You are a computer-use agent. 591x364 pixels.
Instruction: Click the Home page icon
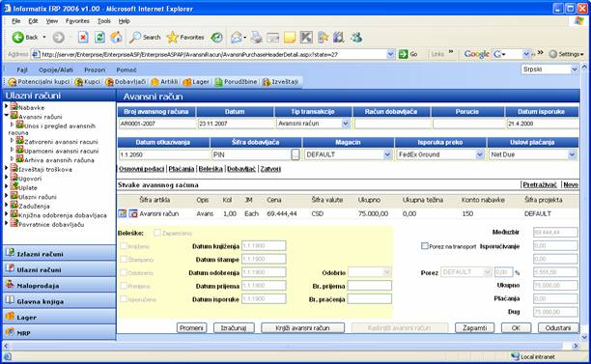click(x=116, y=38)
